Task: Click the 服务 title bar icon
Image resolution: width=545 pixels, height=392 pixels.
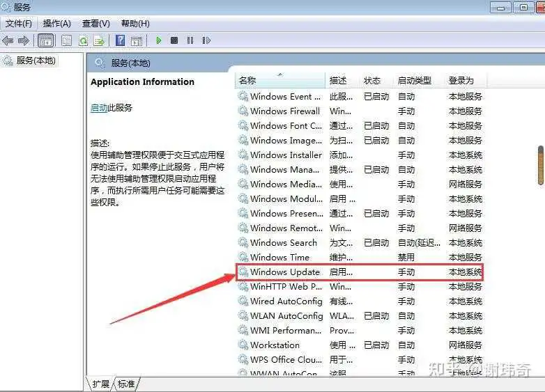Action: point(6,6)
